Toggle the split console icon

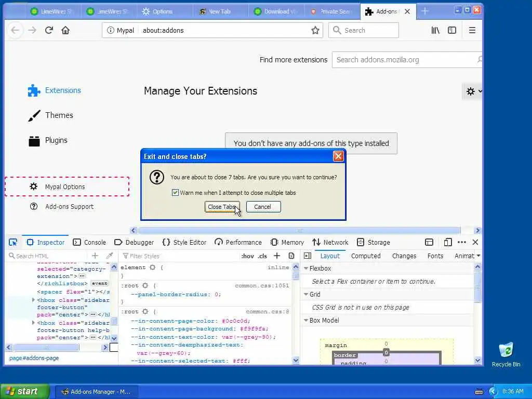[x=429, y=242]
